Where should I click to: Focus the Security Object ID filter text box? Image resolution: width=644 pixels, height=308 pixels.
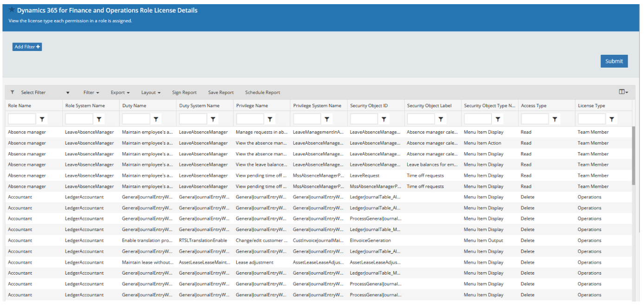point(364,119)
